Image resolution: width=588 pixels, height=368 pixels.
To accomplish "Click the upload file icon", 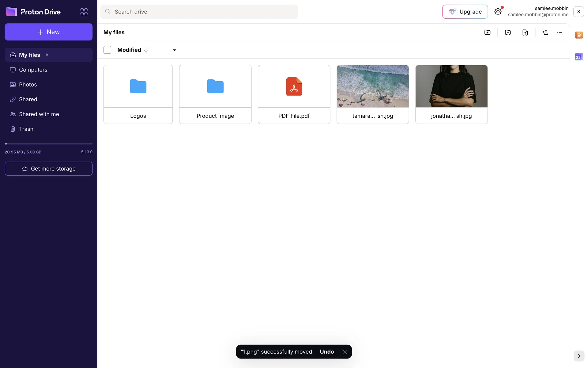I will (x=525, y=33).
